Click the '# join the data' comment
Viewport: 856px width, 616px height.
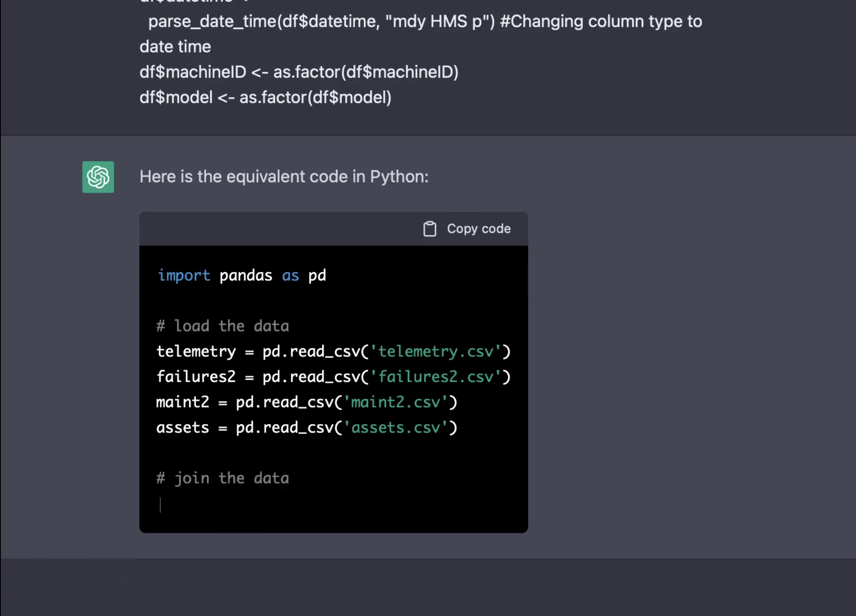click(x=223, y=478)
